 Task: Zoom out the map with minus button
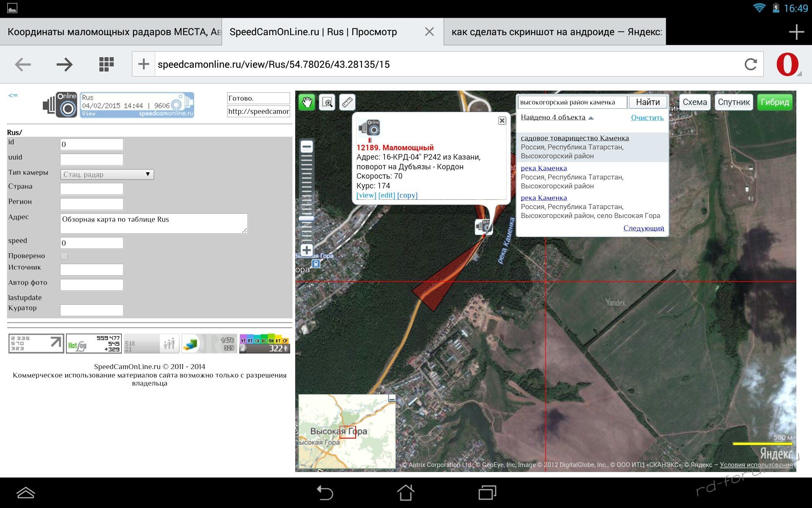point(307,147)
